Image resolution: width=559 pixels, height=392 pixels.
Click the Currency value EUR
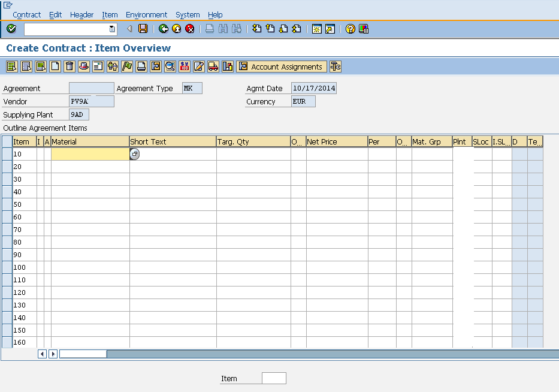pyautogui.click(x=303, y=101)
